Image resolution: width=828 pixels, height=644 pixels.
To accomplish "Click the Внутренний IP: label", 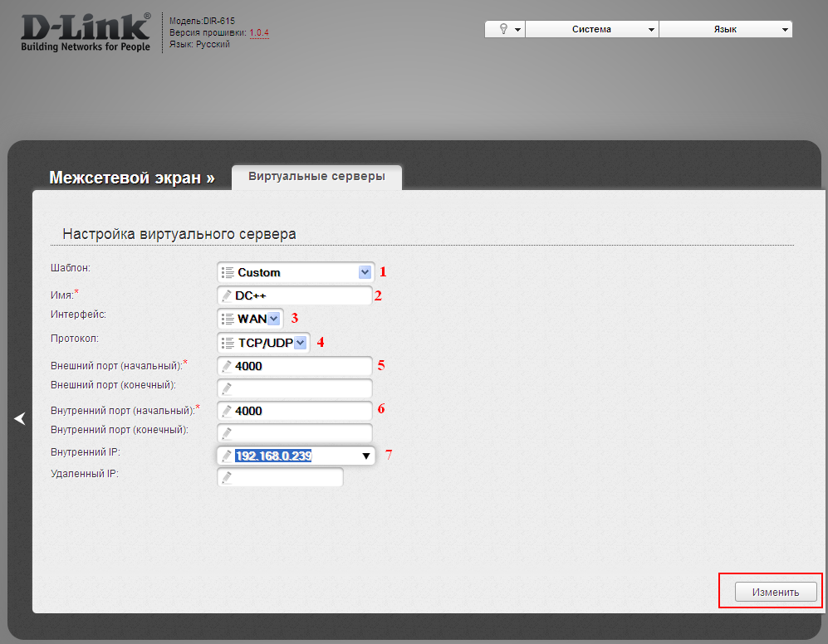I will click(86, 452).
